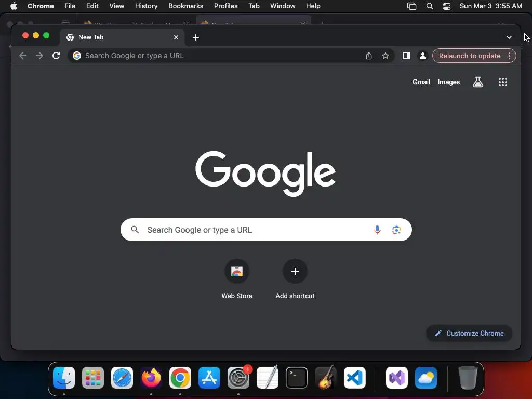Open the Search Labs flask icon

coord(478,82)
